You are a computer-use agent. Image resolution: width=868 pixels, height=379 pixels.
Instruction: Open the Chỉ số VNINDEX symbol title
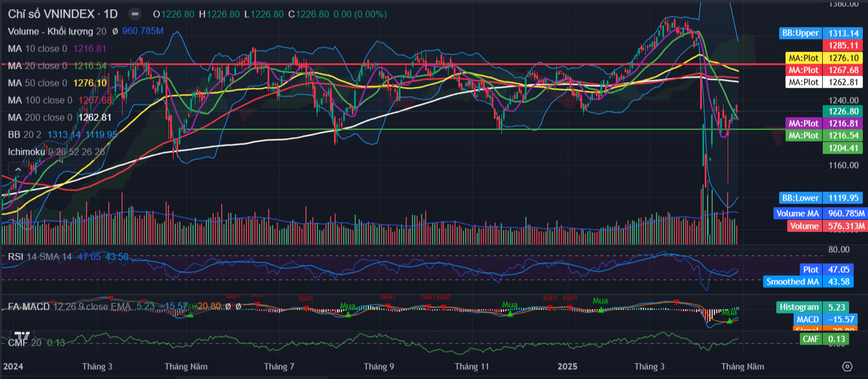coord(62,14)
